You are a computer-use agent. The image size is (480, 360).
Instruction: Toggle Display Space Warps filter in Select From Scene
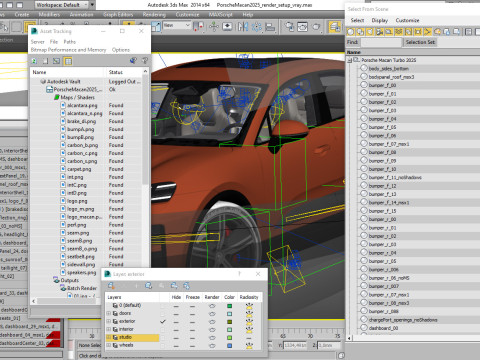(398, 32)
